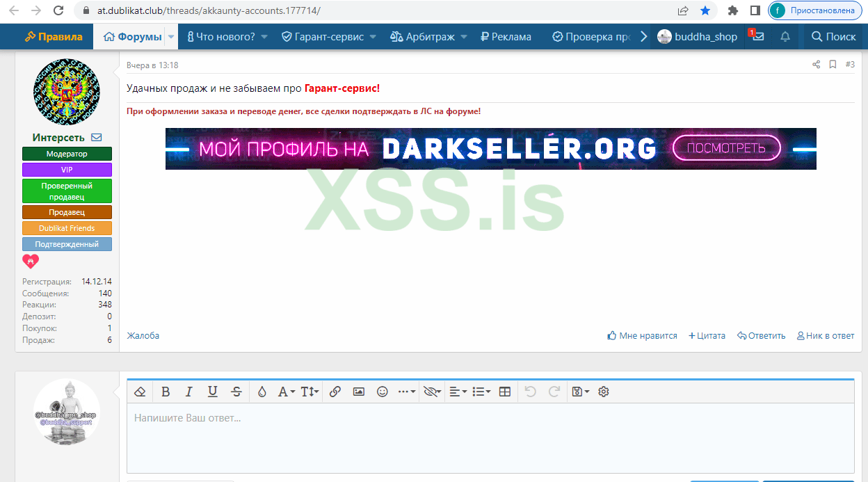Open the Интерсеть username profile

(x=58, y=138)
